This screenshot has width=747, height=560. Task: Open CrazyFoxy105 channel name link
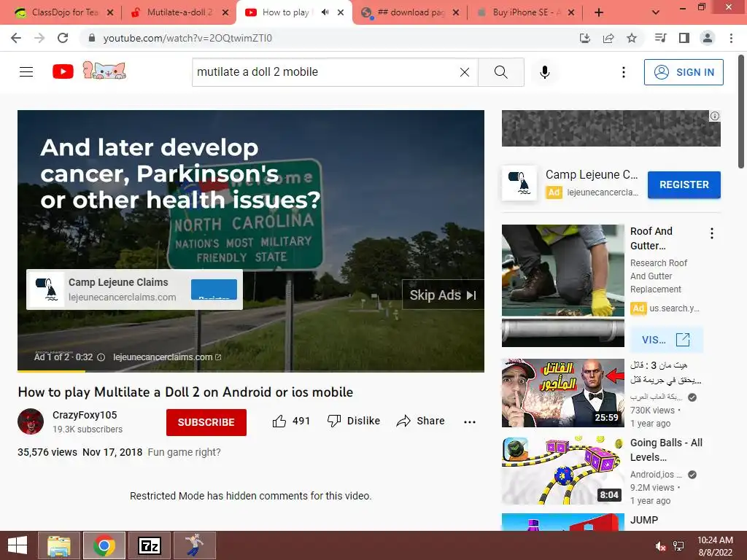click(85, 415)
